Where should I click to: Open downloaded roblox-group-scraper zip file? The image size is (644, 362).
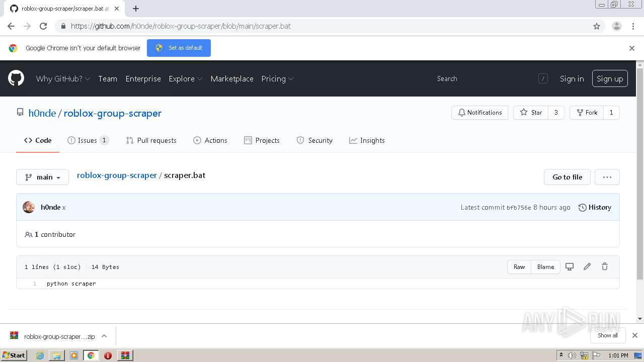tap(52, 336)
